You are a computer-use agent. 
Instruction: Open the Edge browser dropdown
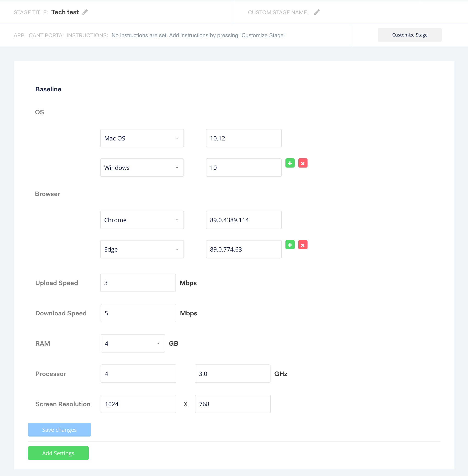pyautogui.click(x=142, y=249)
